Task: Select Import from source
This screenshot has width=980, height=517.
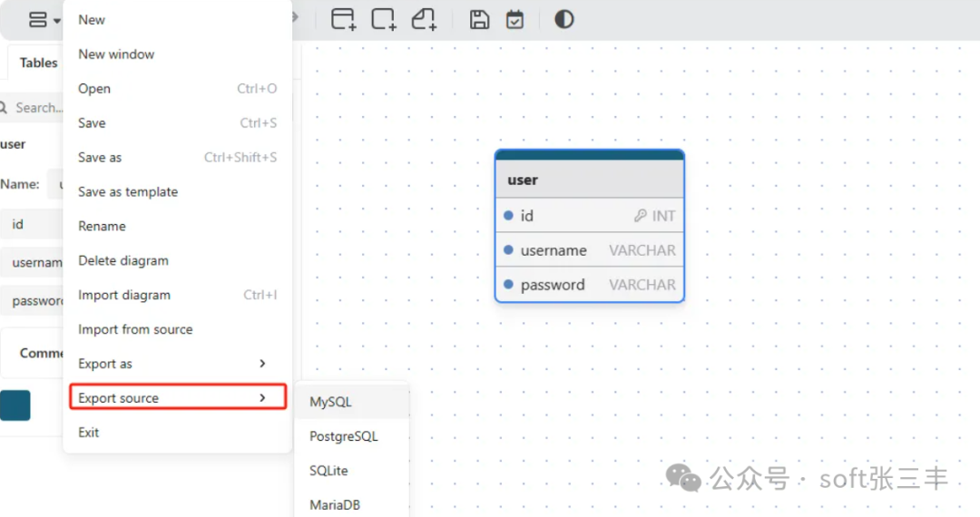Action: [178, 329]
